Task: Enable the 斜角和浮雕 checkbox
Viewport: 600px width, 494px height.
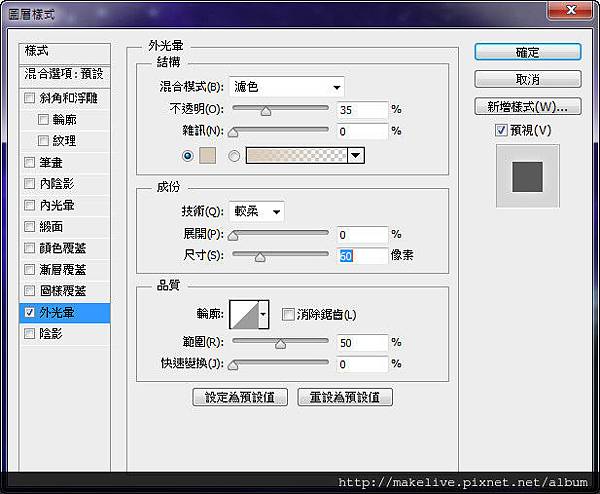Action: (29, 98)
